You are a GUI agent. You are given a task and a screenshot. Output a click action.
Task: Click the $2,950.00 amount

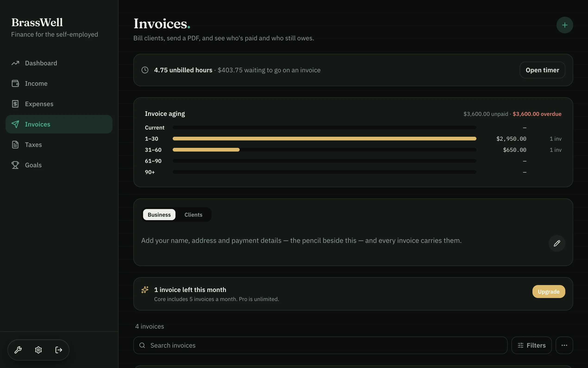(511, 139)
